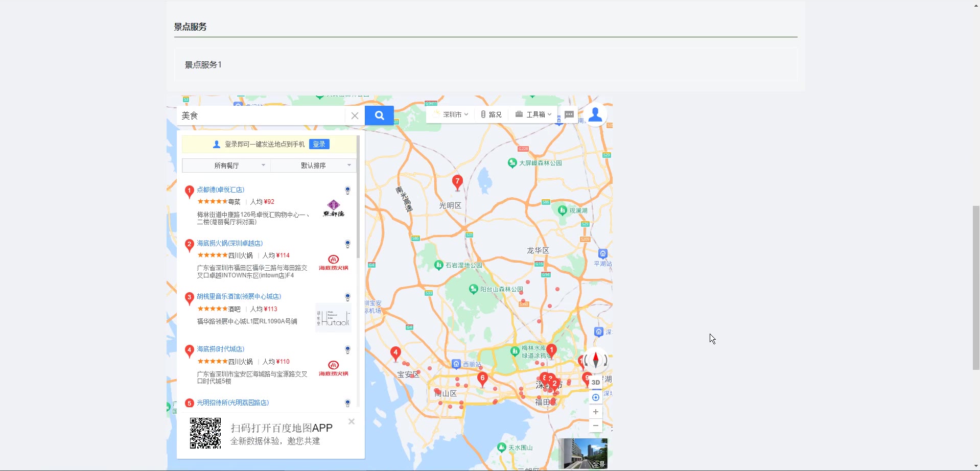Click the 光明区 district label

coord(450,205)
